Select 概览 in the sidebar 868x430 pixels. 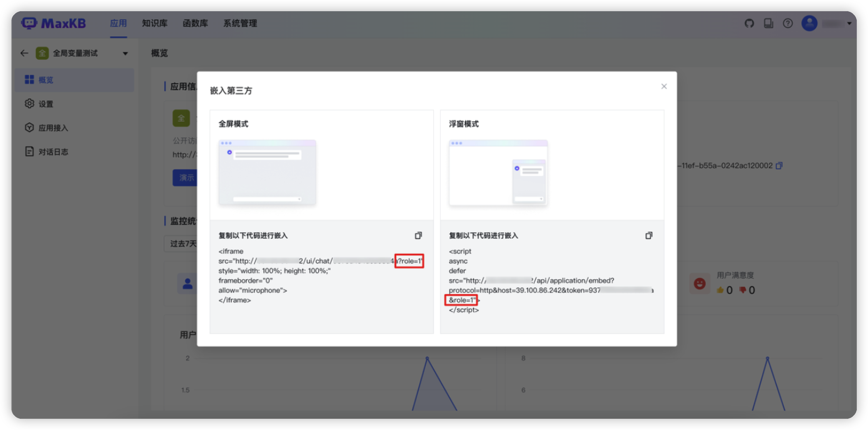(74, 80)
